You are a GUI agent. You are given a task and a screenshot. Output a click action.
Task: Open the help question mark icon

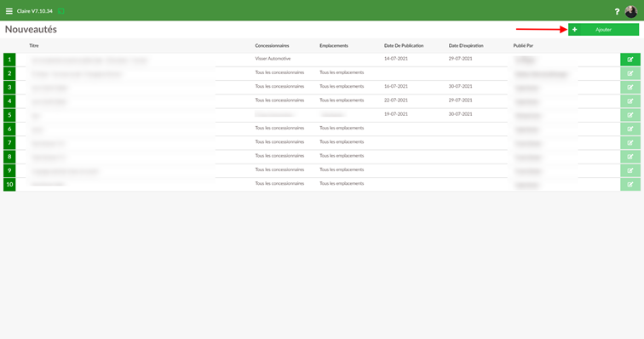(x=617, y=12)
